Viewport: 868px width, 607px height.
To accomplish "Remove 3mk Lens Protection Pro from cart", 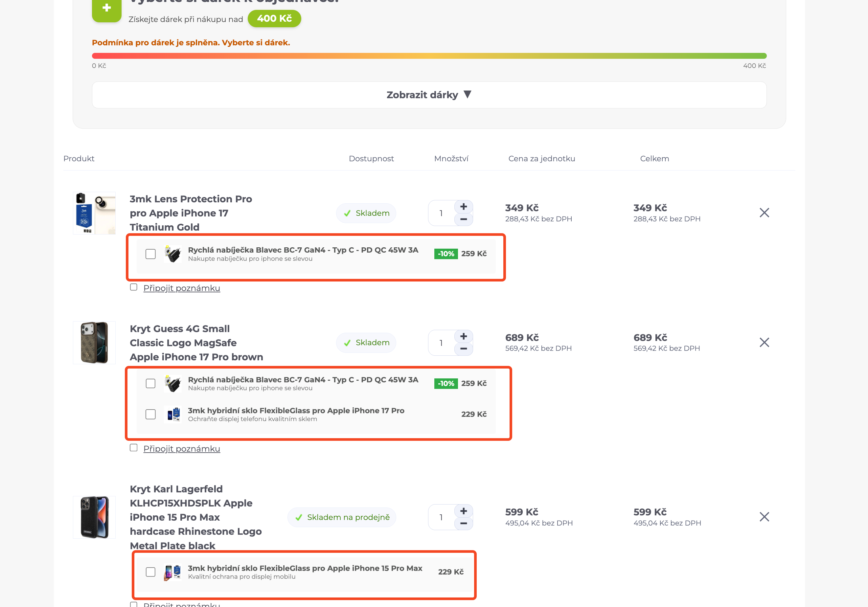I will [764, 213].
